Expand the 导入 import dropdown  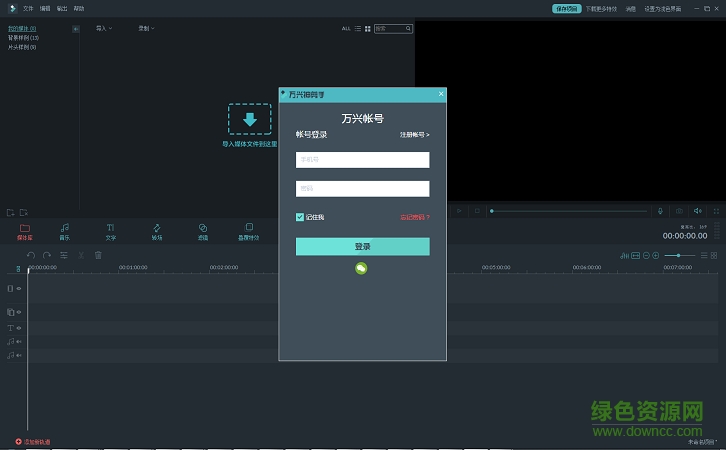(x=104, y=29)
